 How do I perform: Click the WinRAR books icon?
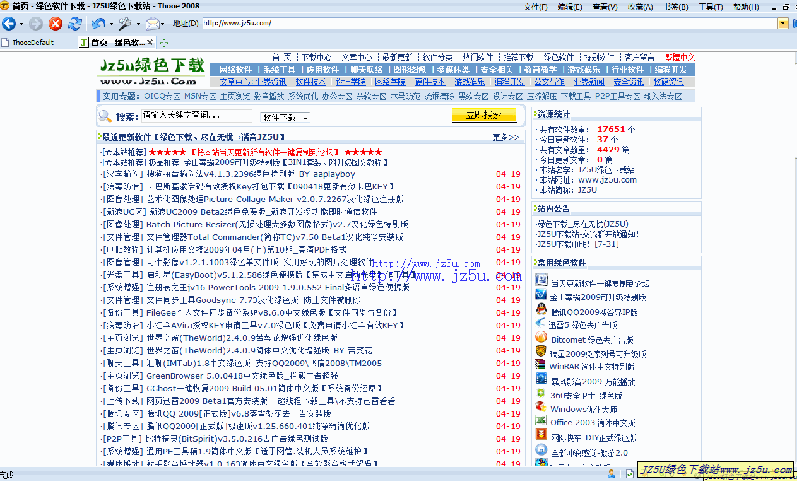[x=541, y=365]
